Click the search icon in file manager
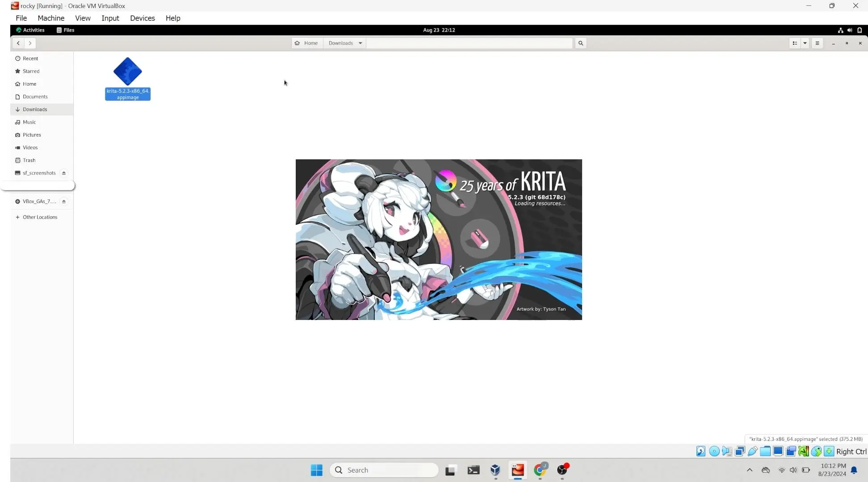The width and height of the screenshot is (868, 482). point(580,42)
